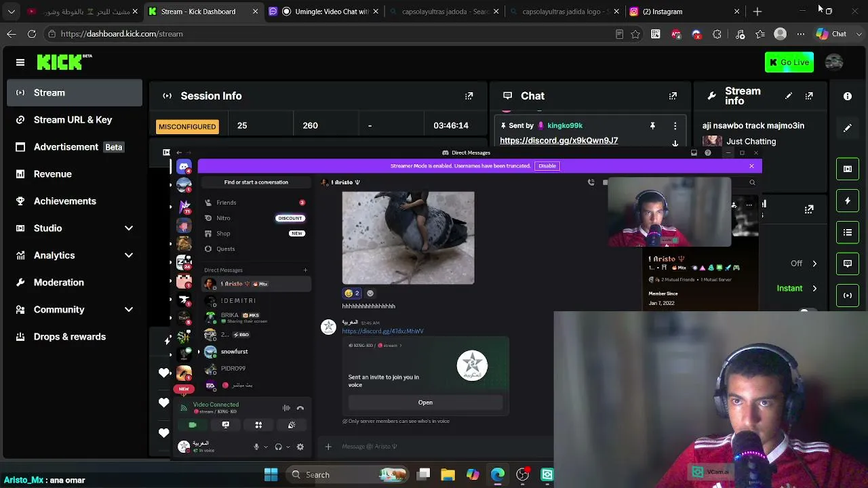Add a reaction to the pigeon image
868x488 pixels.
point(370,293)
